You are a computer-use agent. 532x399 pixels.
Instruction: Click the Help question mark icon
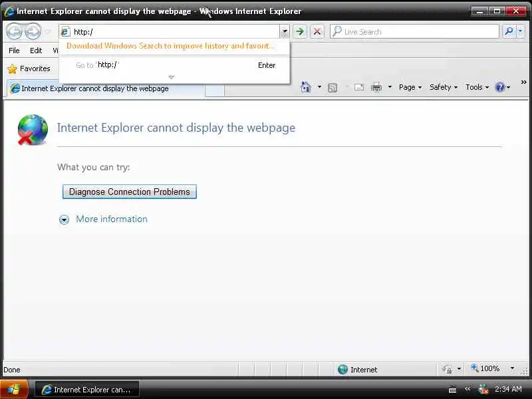coord(500,87)
